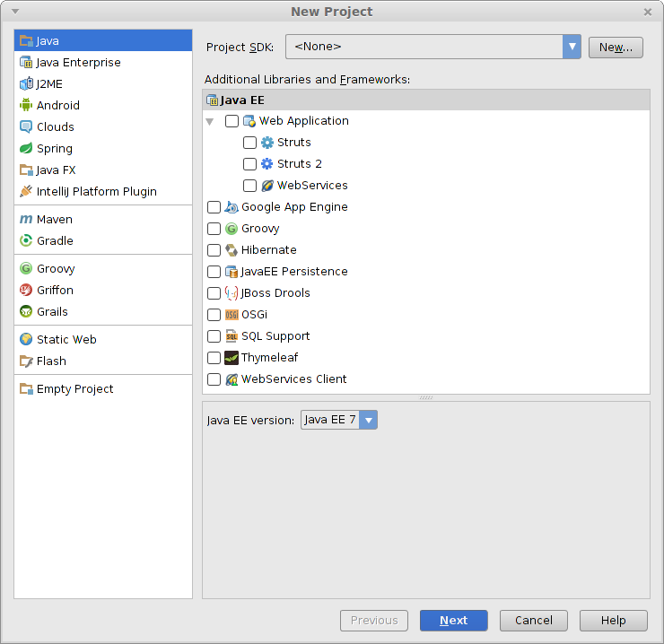Collapse the Web Application tree node
This screenshot has height=644, width=664.
[210, 121]
